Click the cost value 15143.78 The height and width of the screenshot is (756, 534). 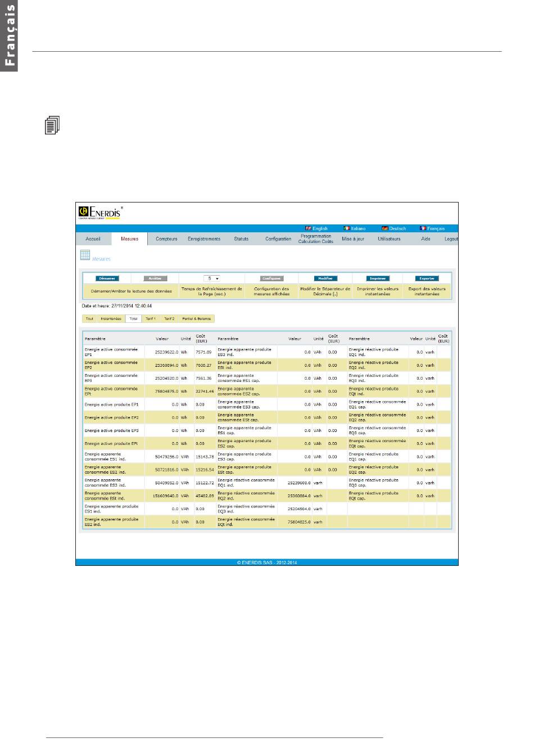tap(205, 457)
